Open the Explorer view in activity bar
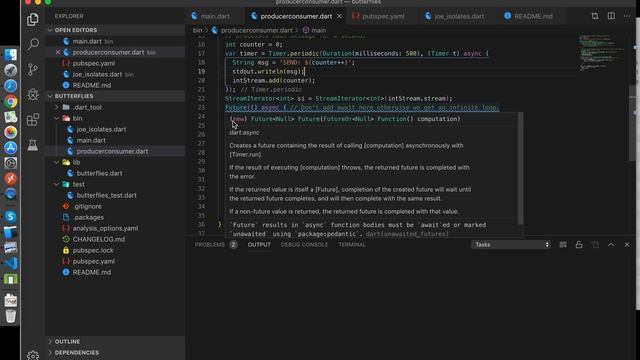 click(x=33, y=19)
